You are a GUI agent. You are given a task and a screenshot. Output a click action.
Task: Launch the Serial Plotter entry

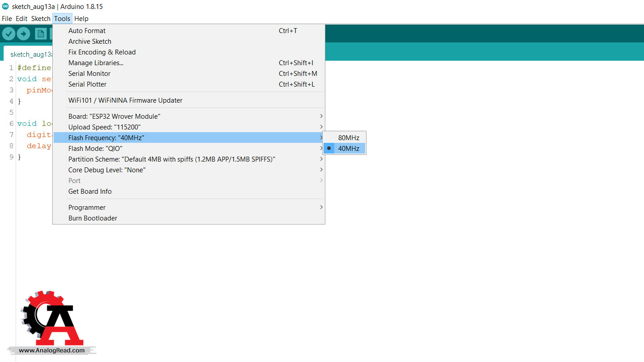[189, 84]
